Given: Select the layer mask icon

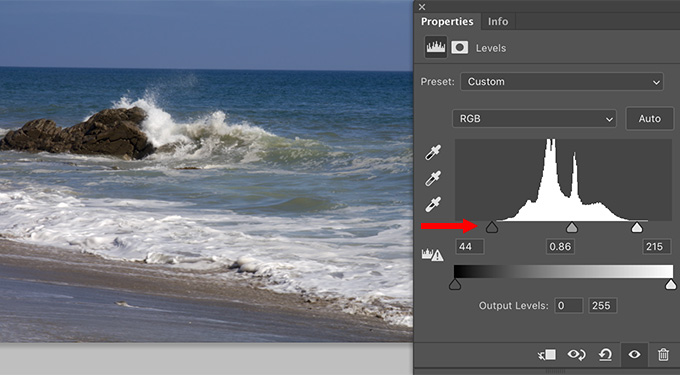Looking at the screenshot, I should (460, 48).
